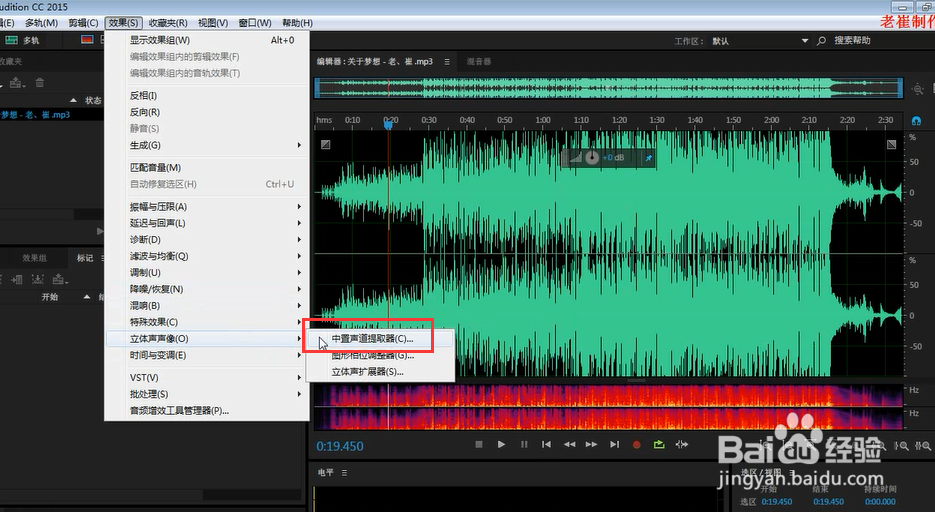Click the red Record button
Viewport: 935px width, 512px height.
(x=636, y=444)
